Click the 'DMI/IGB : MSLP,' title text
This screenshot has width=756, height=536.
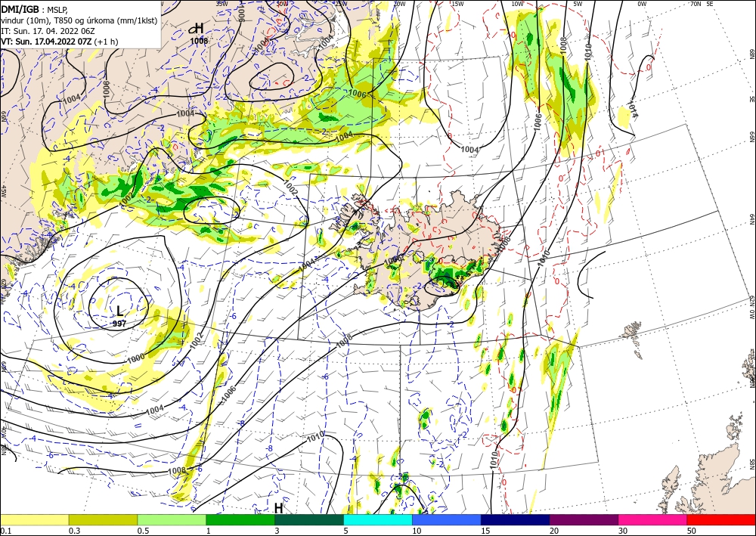tap(35, 8)
